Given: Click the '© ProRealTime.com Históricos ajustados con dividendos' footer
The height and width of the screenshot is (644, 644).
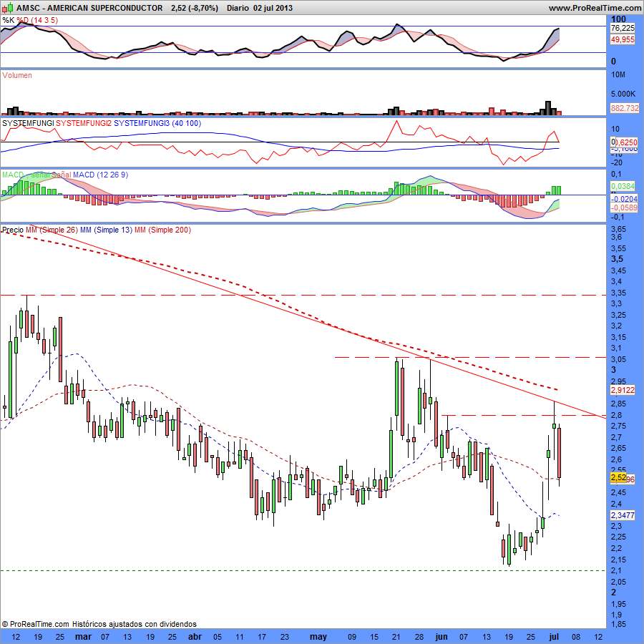Looking at the screenshot, I should pos(99,624).
